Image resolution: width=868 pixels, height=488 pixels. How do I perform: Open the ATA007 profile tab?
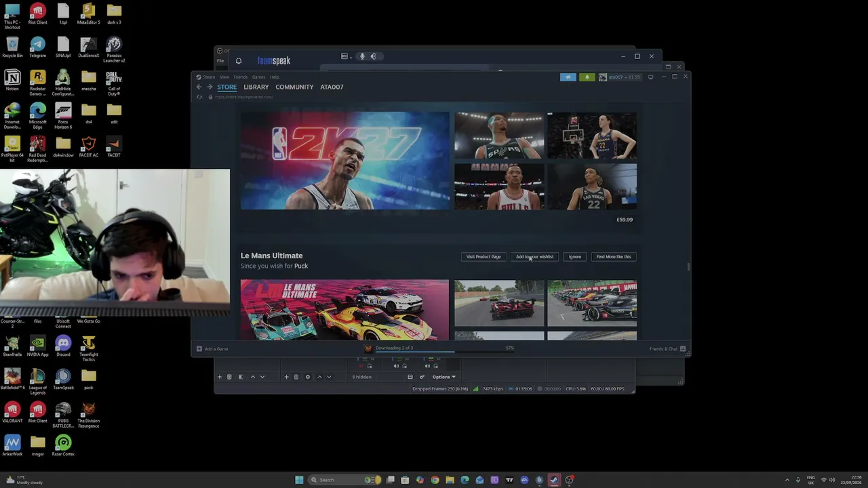coord(332,87)
